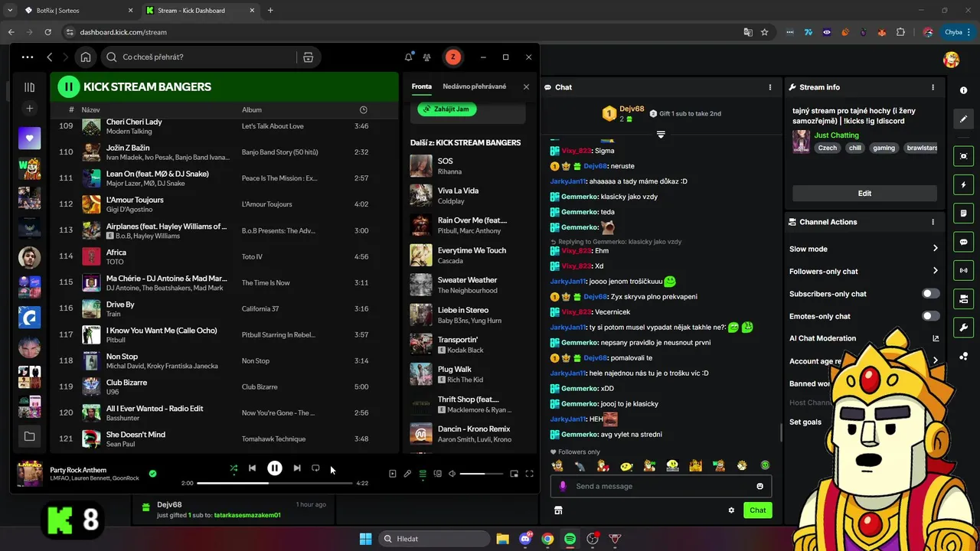Viewport: 980px width, 551px height.
Task: Open Spotify miniplayer icon
Action: [x=514, y=474]
